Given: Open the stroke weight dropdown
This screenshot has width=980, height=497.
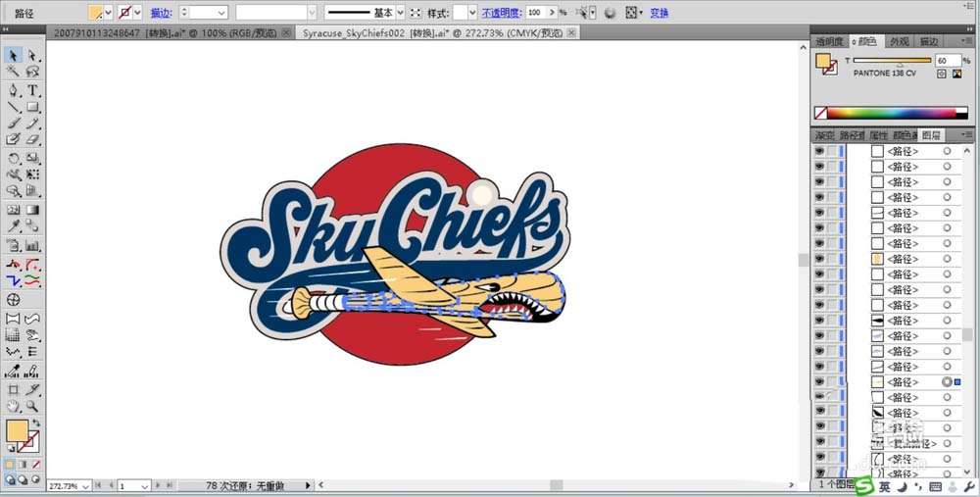Looking at the screenshot, I should 221,13.
